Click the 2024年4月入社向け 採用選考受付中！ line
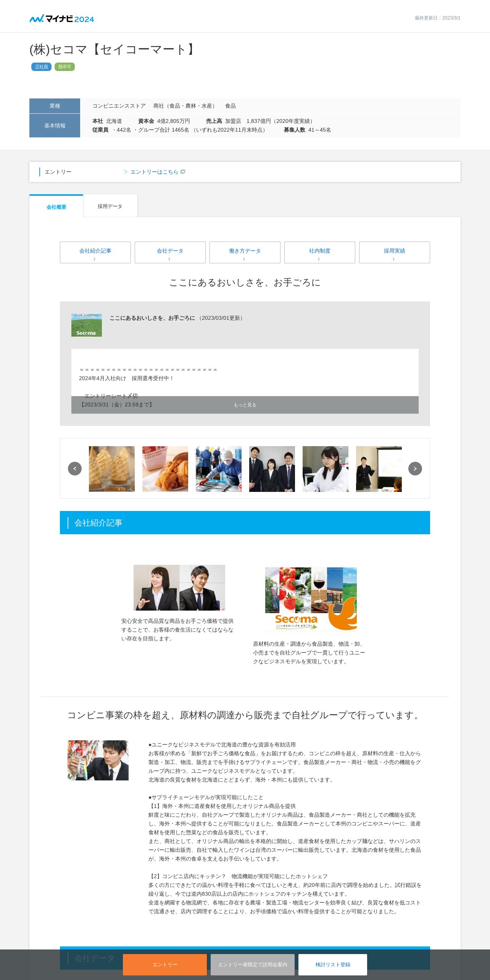The height and width of the screenshot is (980, 490). [126, 378]
